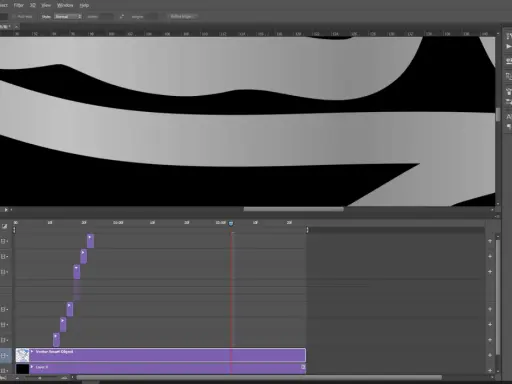Click the Refine Edge button
Image resolution: width=512 pixels, height=384 pixels.
coord(183,16)
